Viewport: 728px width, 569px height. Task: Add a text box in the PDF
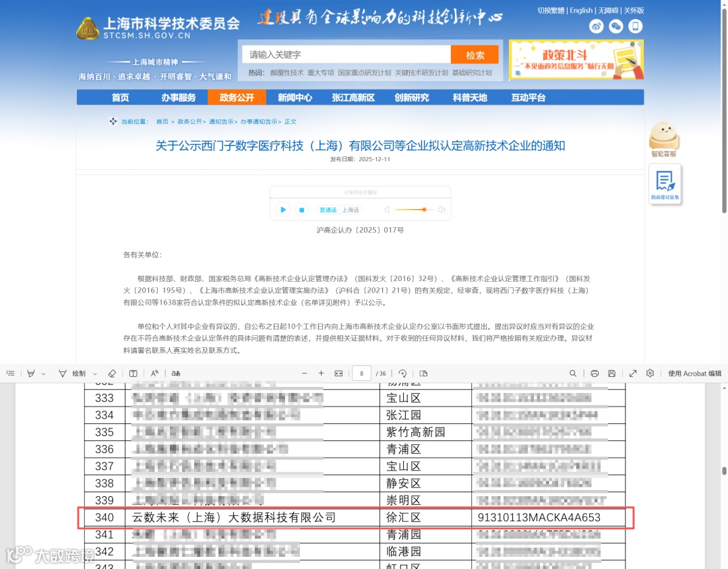[x=133, y=373]
